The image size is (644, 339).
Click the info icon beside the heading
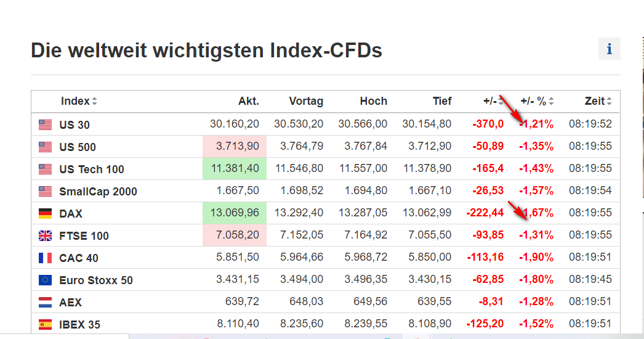[609, 49]
